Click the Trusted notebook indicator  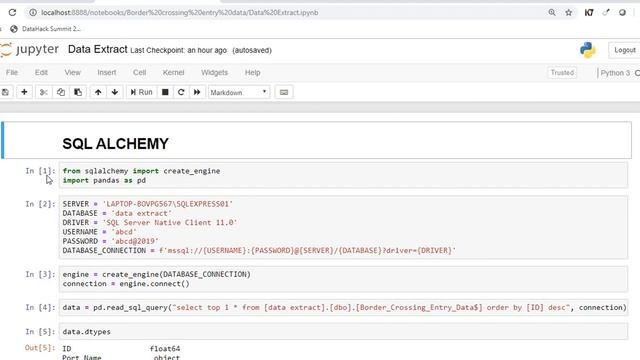(x=562, y=73)
